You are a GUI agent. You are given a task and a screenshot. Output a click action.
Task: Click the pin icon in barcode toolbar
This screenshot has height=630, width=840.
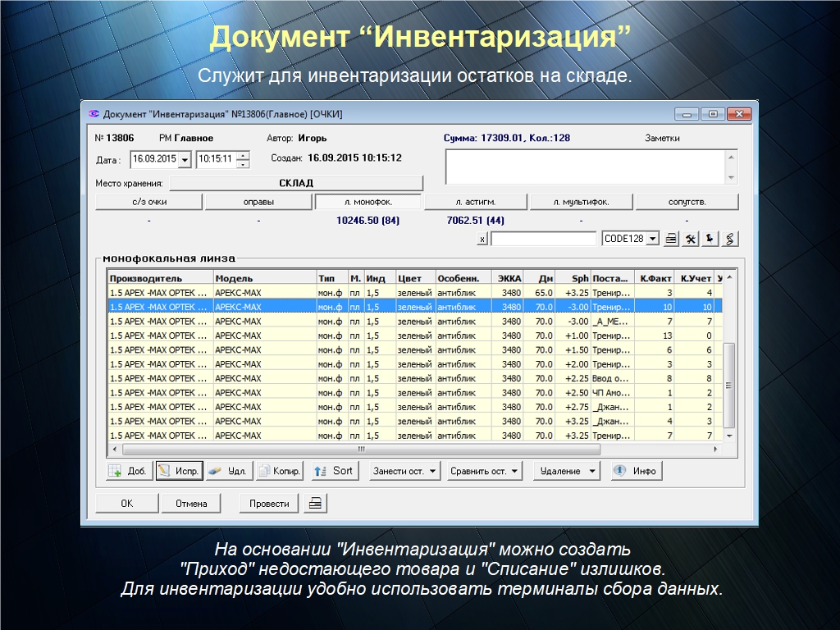click(x=710, y=239)
